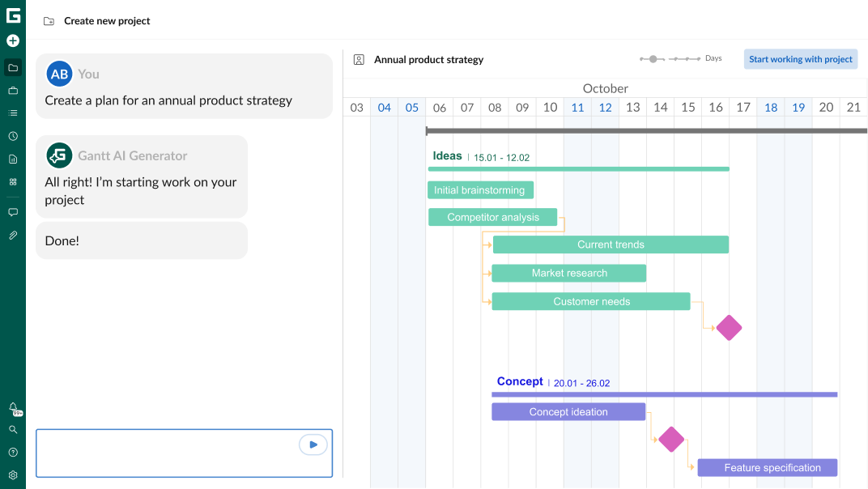
Task: Open the notifications bell icon
Action: (13, 408)
